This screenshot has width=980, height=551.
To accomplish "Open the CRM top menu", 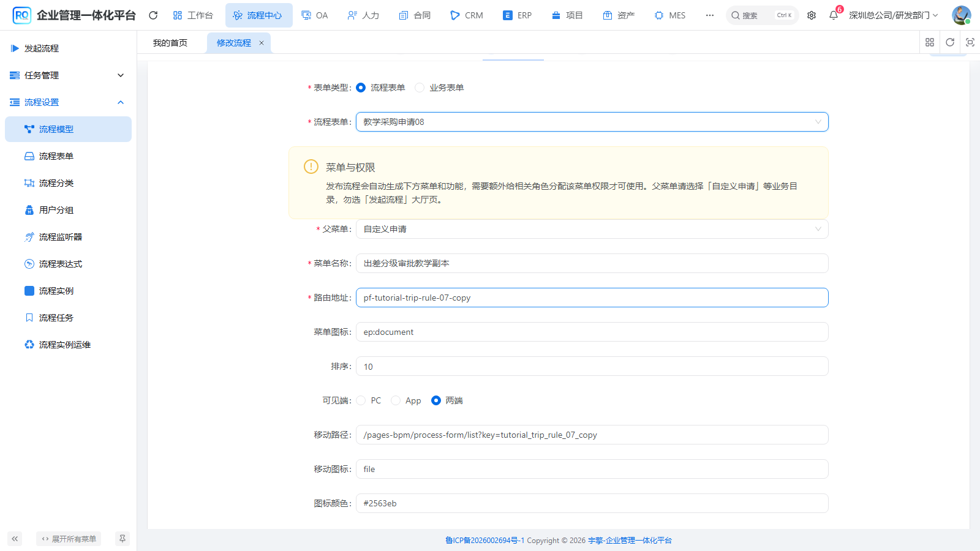I will click(x=467, y=15).
